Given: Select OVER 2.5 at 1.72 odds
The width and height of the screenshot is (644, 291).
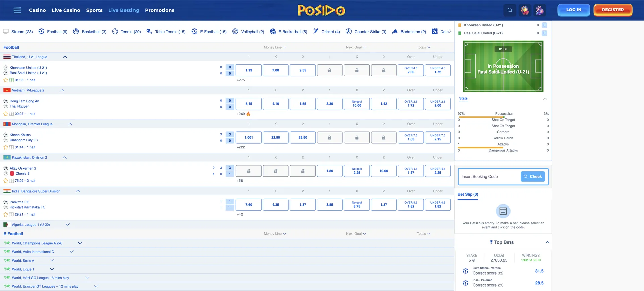Looking at the screenshot, I should point(411,104).
